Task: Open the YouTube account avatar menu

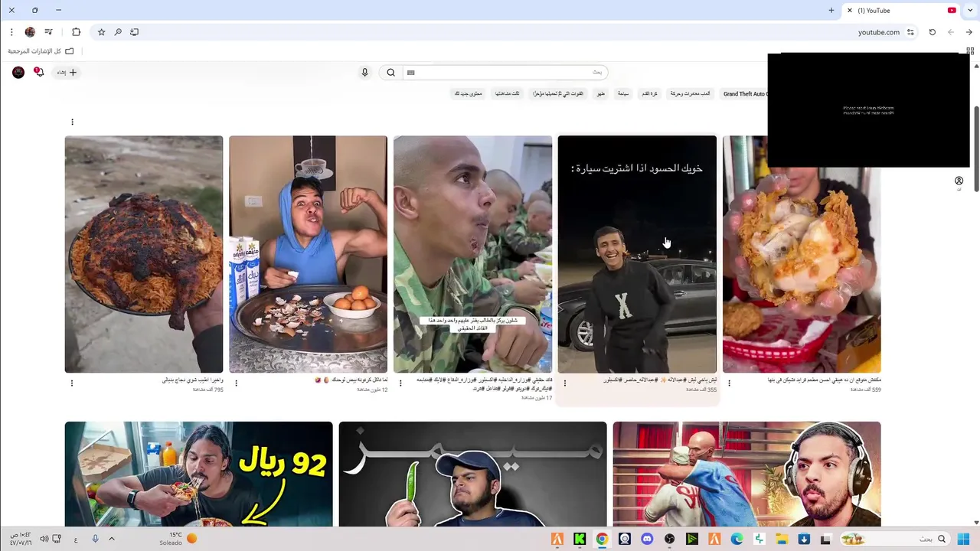Action: coord(18,72)
